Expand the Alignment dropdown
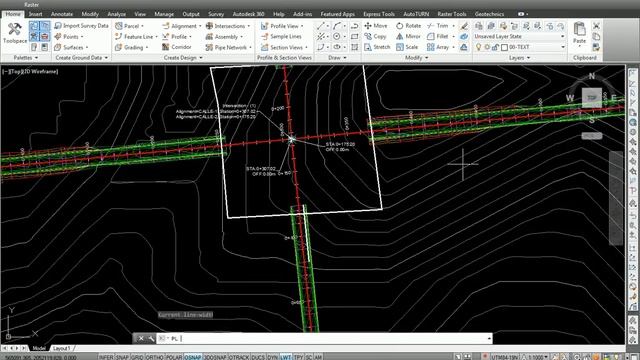 click(200, 26)
